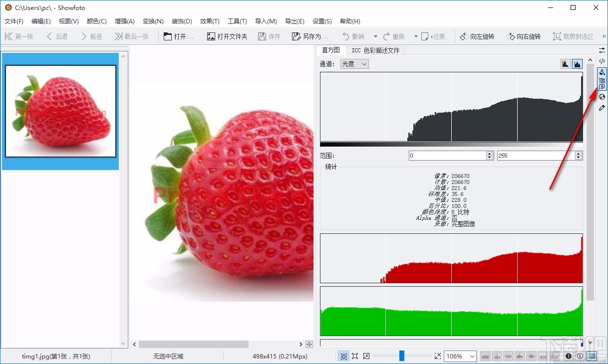Switch to ICC 色彩描述文件 tab
The image size is (608, 364).
(375, 50)
